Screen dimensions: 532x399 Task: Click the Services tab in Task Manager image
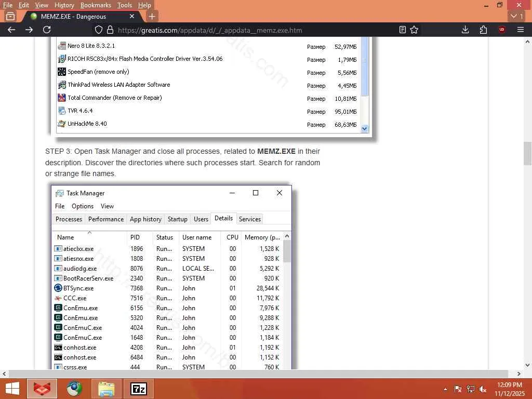[x=250, y=219]
